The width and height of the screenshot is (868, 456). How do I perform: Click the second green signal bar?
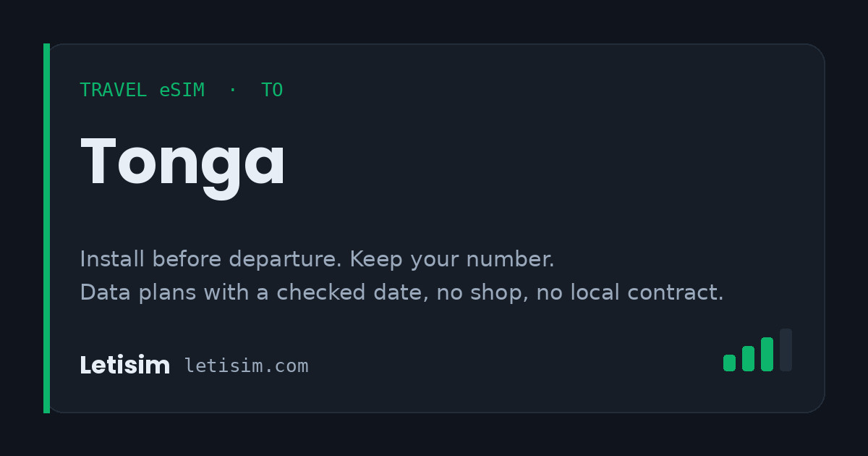coord(748,358)
